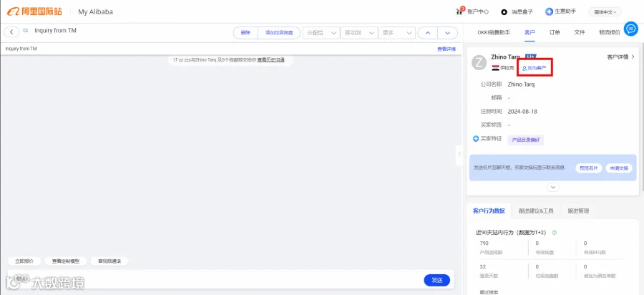644x295 pixels.
Task: Click the edit icon next to Inquiry title
Action: pos(26,30)
